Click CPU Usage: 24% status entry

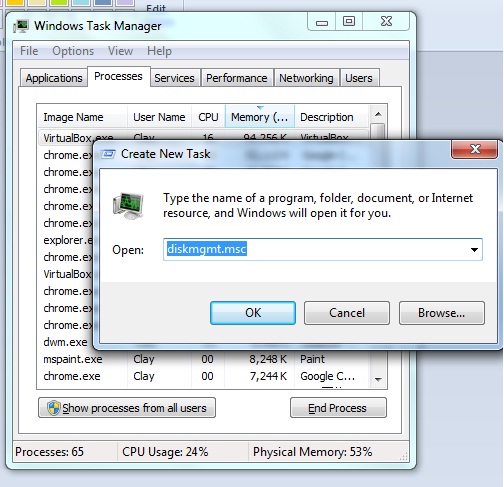click(x=165, y=452)
